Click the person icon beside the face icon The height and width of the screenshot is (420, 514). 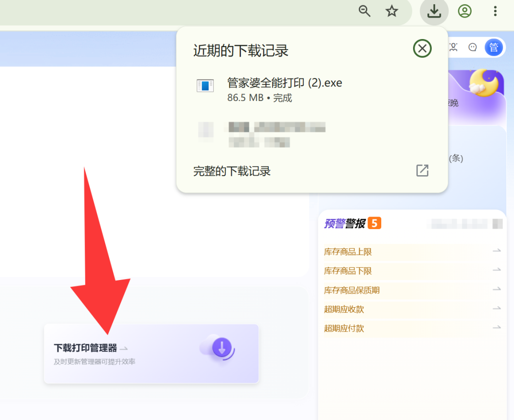tap(454, 47)
